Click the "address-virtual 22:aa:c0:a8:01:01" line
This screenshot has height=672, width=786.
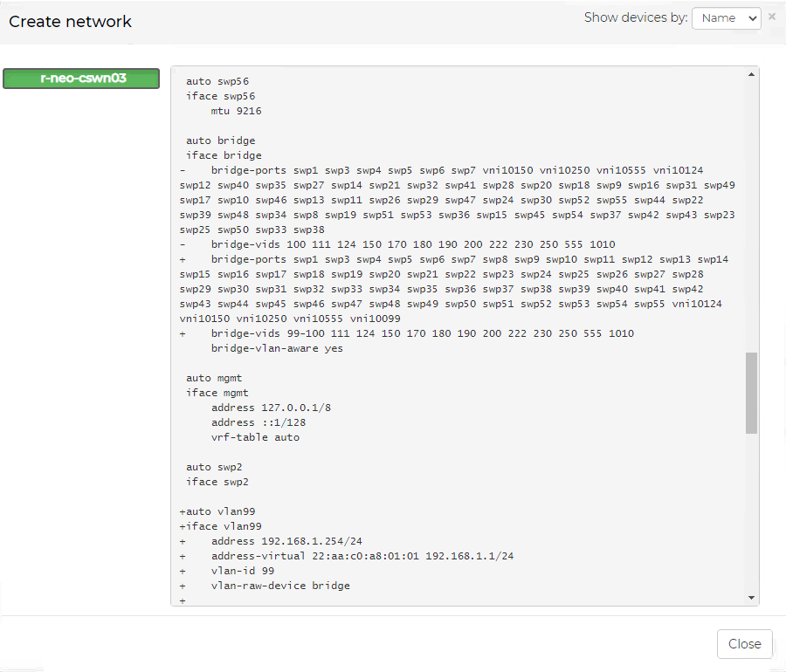coord(362,556)
